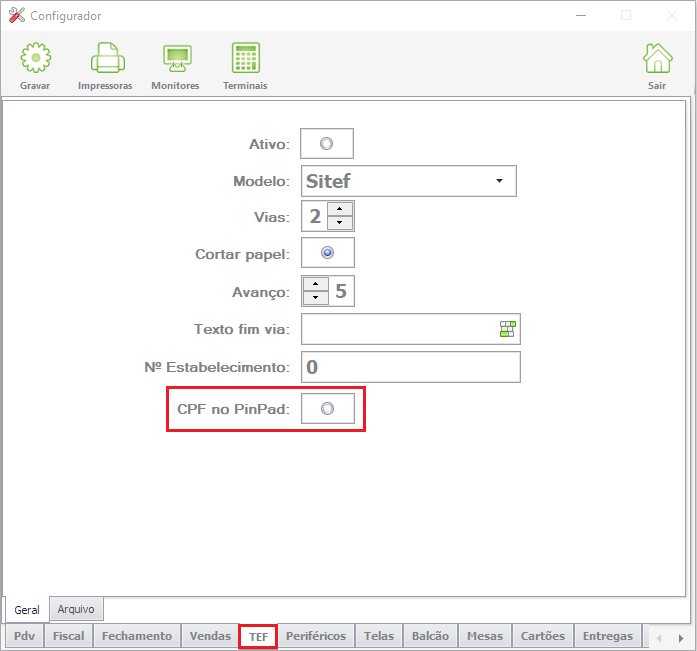Open the Monitores configuration
The image size is (697, 651).
(x=177, y=58)
